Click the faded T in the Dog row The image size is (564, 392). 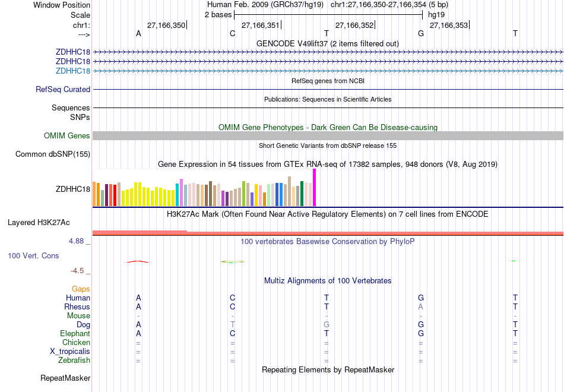tap(233, 325)
